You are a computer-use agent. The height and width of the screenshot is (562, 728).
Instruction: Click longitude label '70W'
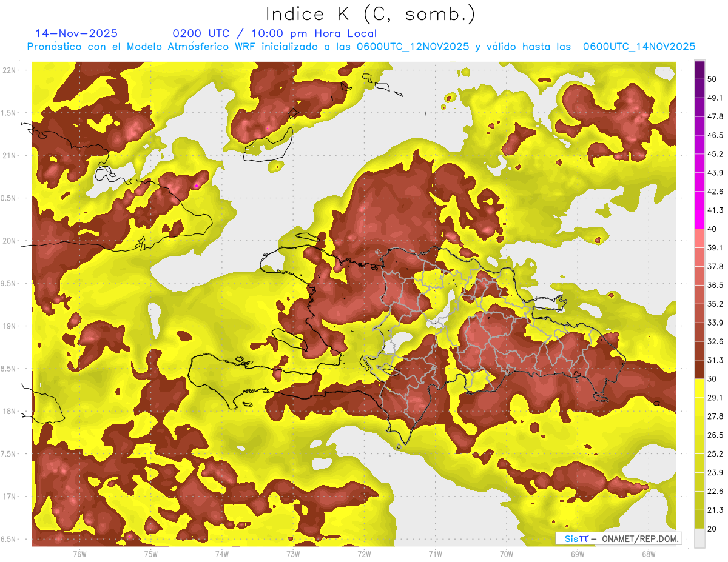pos(506,555)
